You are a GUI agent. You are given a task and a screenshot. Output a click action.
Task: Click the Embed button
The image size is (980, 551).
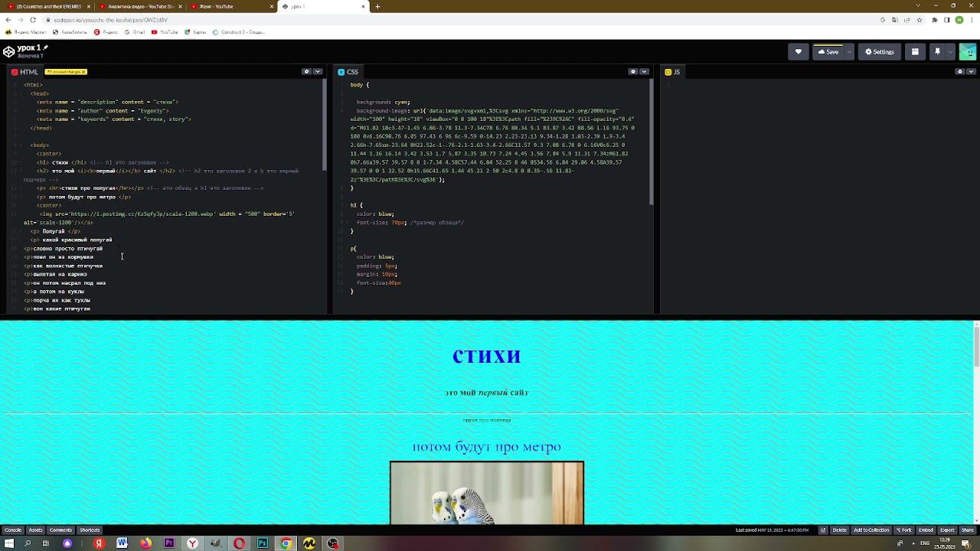[926, 530]
